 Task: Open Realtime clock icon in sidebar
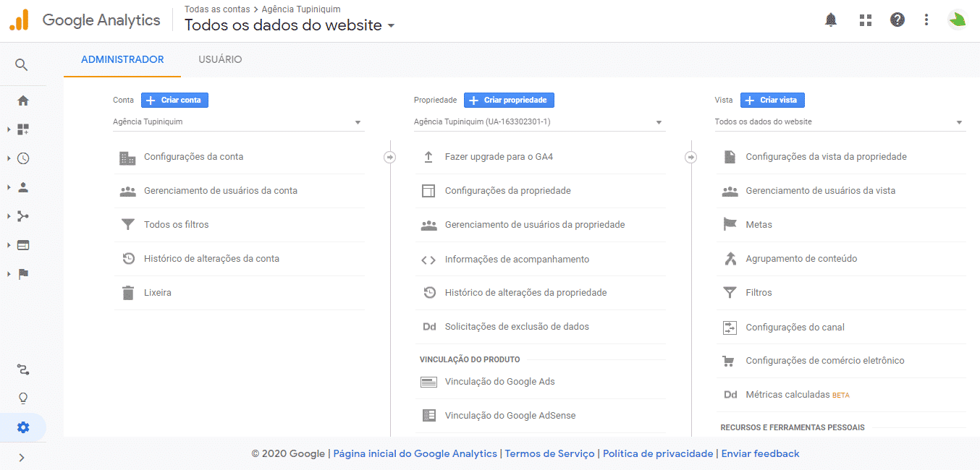(x=23, y=158)
